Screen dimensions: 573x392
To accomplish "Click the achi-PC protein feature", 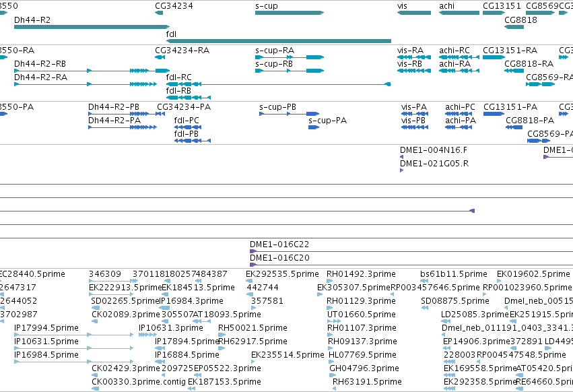I will coord(459,114).
